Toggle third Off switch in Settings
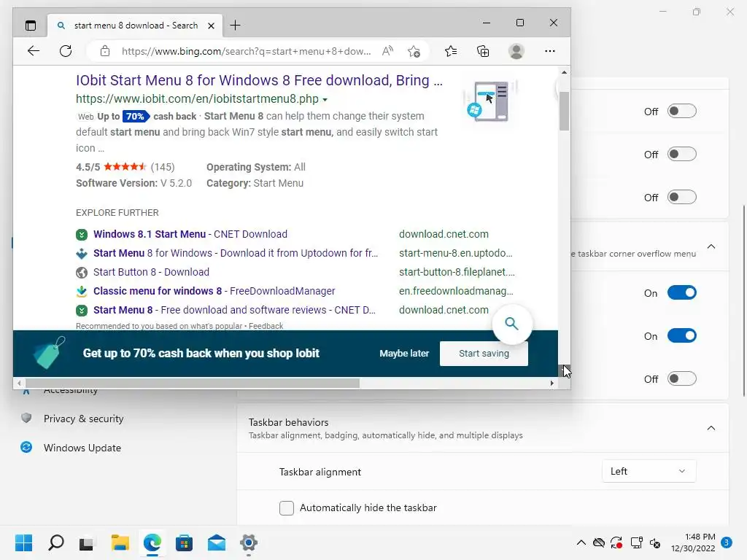The image size is (747, 560). pyautogui.click(x=682, y=197)
